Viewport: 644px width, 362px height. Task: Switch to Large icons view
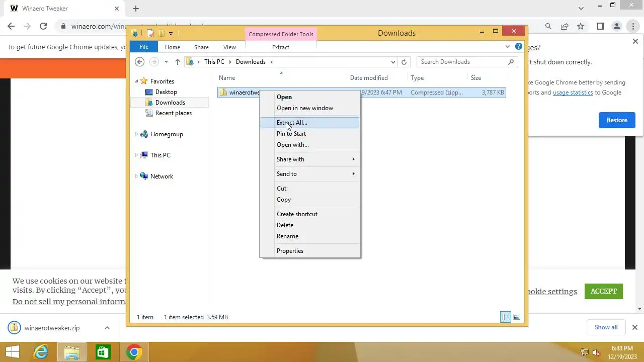point(517,317)
